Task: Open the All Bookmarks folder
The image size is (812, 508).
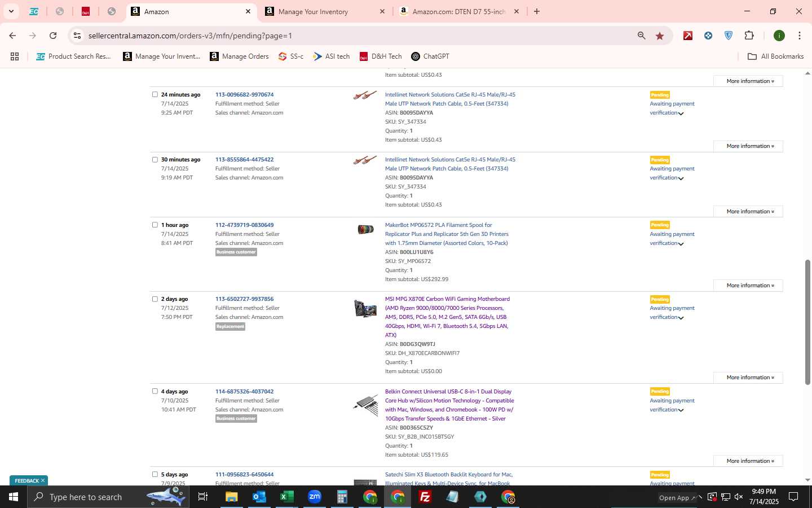Action: pos(775,56)
